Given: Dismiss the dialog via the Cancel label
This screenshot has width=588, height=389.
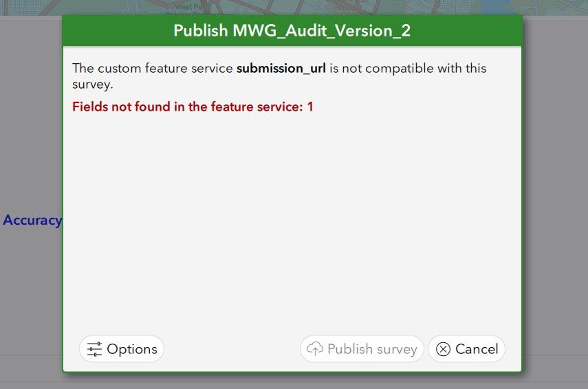Looking at the screenshot, I should (477, 349).
